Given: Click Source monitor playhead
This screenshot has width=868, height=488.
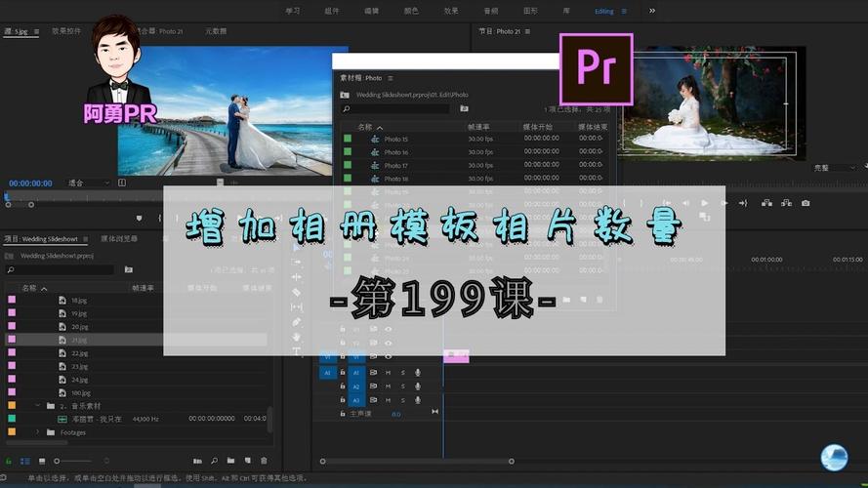Looking at the screenshot, I should tap(7, 196).
